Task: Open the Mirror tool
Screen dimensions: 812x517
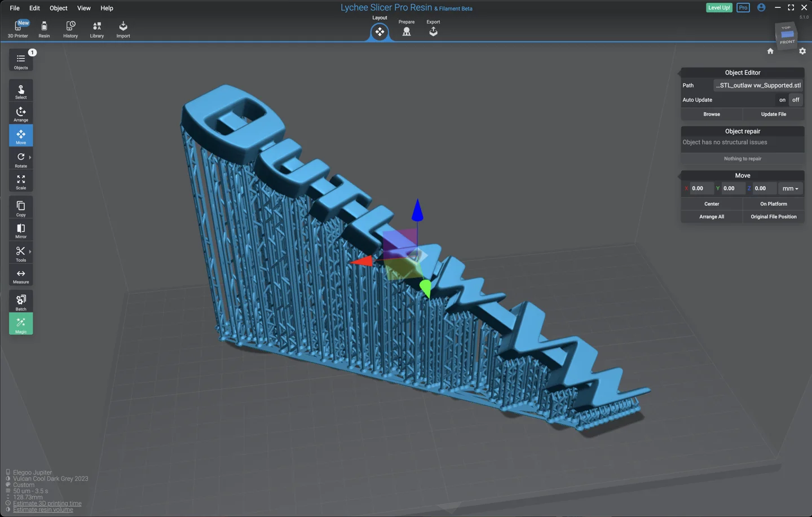Action: tap(21, 231)
